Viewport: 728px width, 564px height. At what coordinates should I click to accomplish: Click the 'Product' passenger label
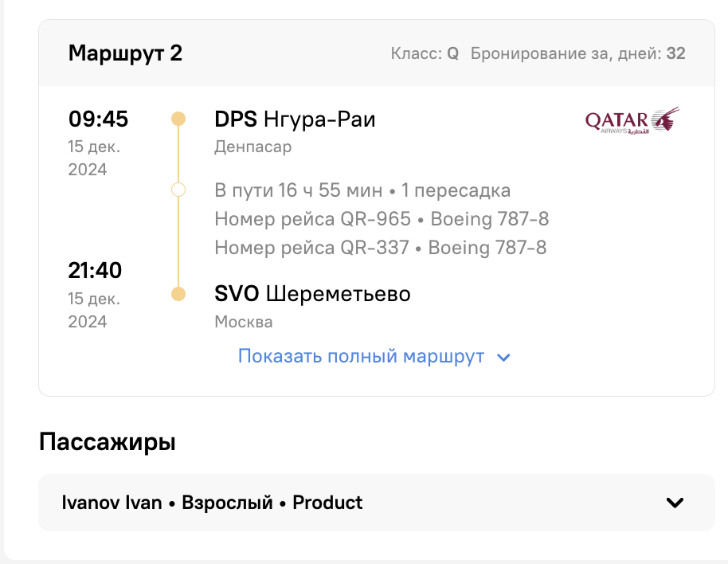tap(327, 502)
